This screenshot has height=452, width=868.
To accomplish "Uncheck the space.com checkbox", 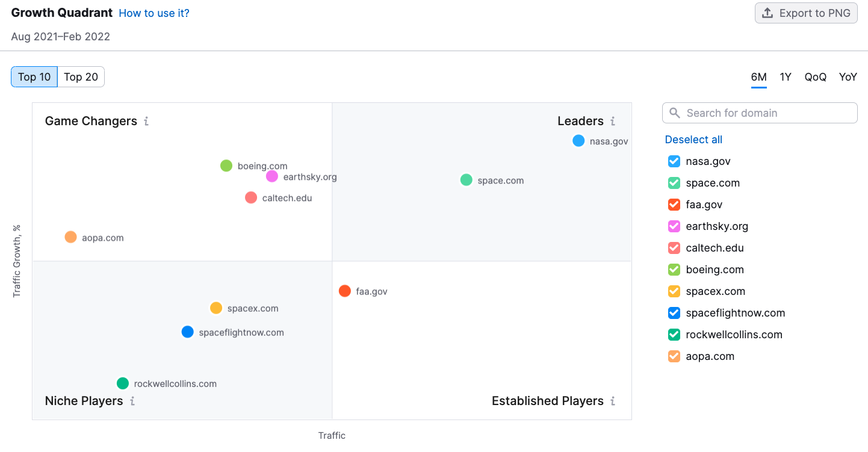I will pyautogui.click(x=674, y=183).
